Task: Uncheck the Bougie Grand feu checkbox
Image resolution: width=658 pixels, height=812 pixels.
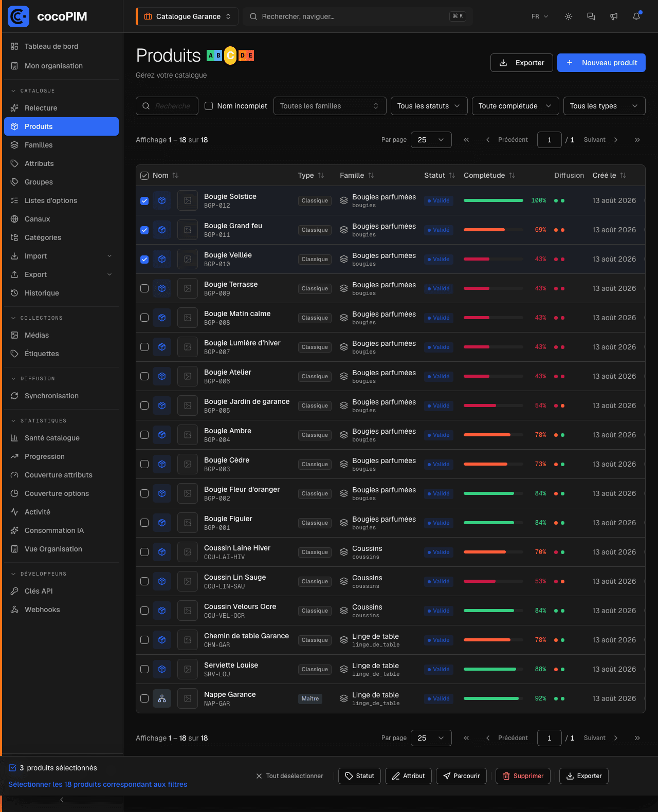Action: coord(144,230)
